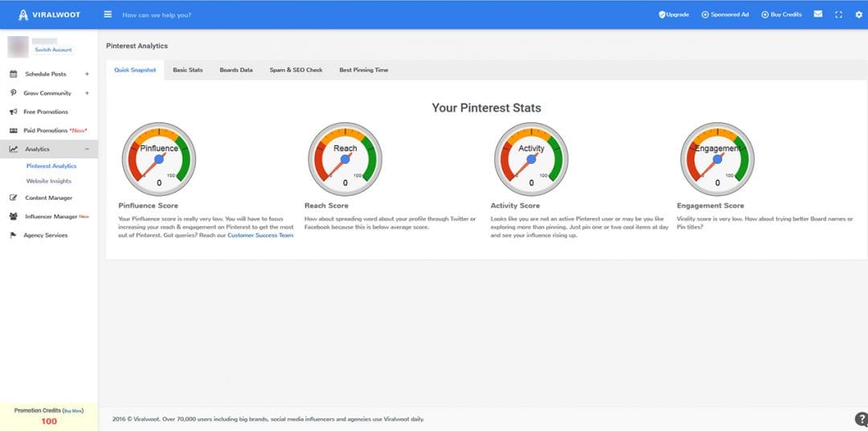Click the Analytics chart icon

(14, 149)
